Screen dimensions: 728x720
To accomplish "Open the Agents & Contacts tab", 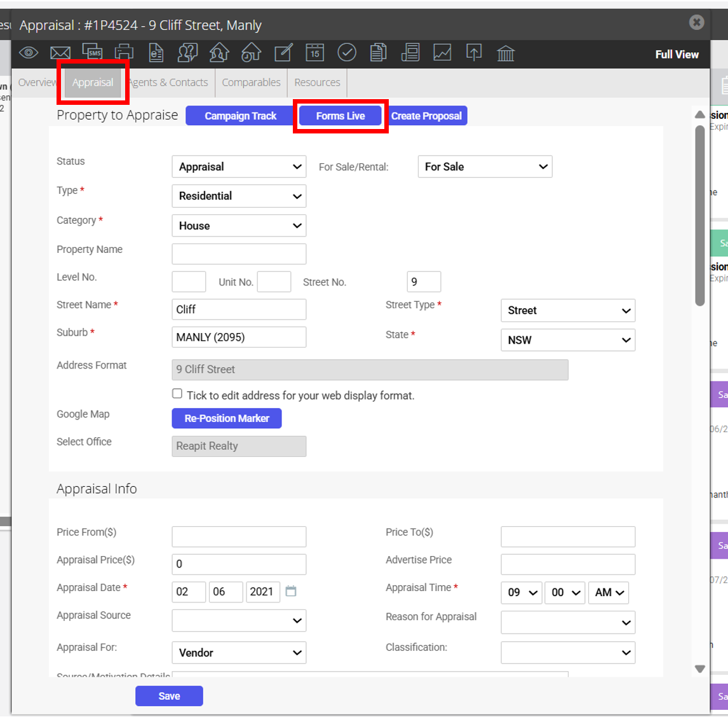I will tap(168, 83).
